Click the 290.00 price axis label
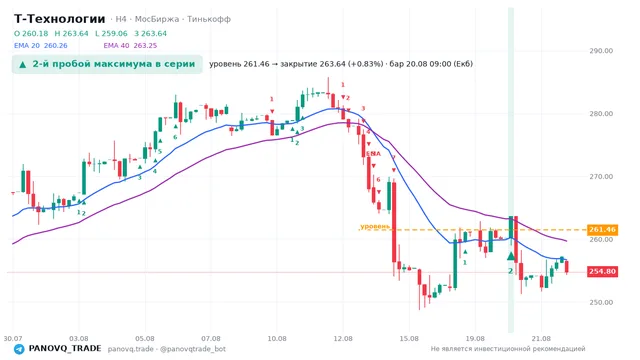 click(x=601, y=51)
